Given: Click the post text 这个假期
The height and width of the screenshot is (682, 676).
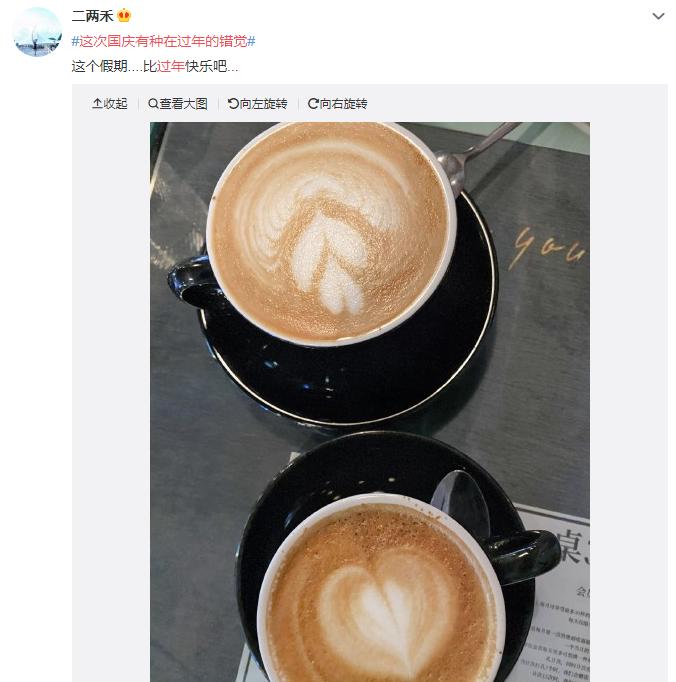Looking at the screenshot, I should pyautogui.click(x=99, y=66).
